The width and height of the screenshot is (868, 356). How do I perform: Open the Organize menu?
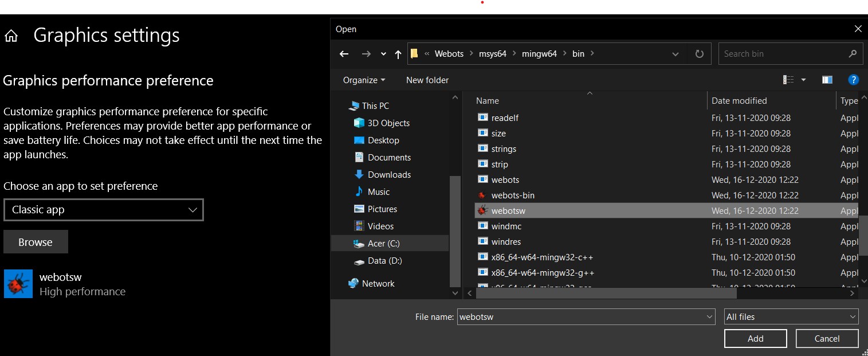tap(364, 80)
